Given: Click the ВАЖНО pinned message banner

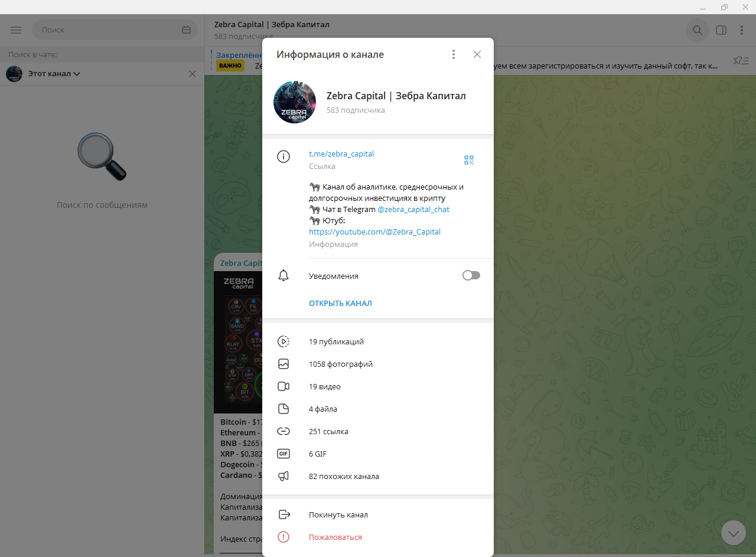Looking at the screenshot, I should point(230,66).
